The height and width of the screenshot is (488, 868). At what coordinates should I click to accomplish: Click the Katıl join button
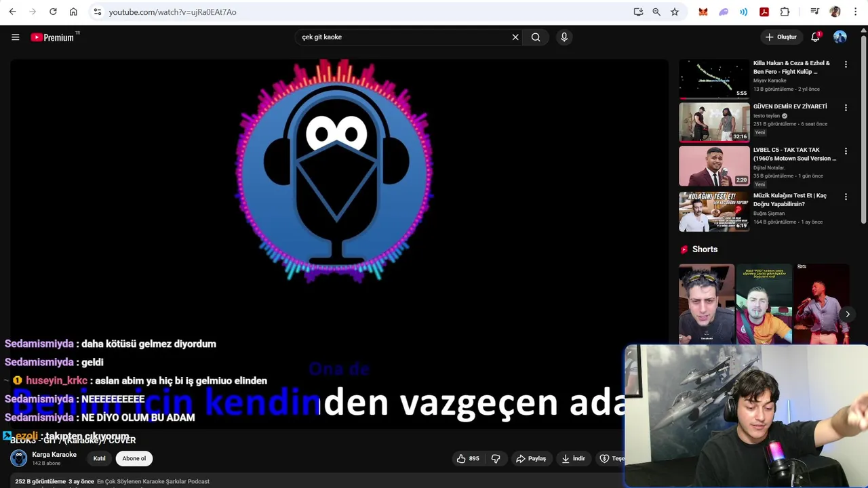[x=100, y=459]
